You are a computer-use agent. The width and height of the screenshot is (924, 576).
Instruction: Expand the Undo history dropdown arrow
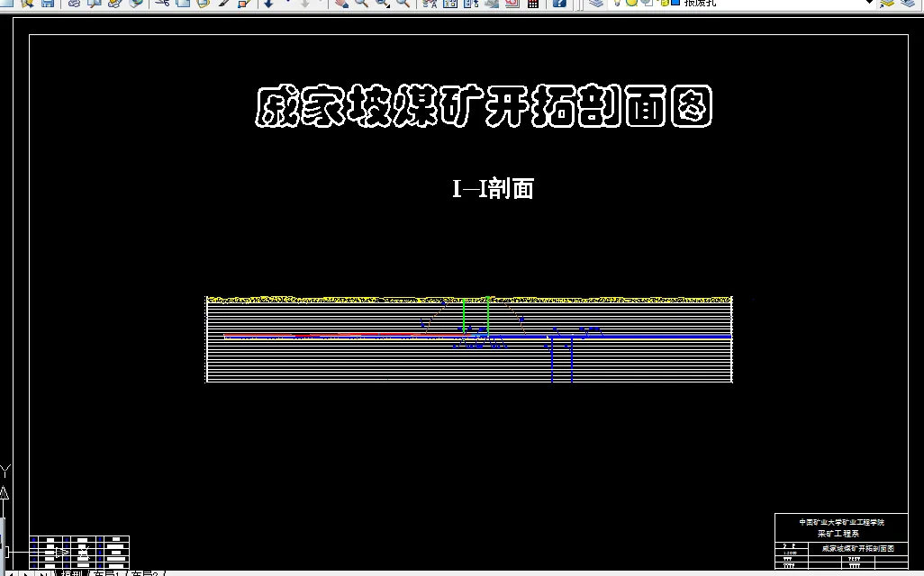point(288,4)
